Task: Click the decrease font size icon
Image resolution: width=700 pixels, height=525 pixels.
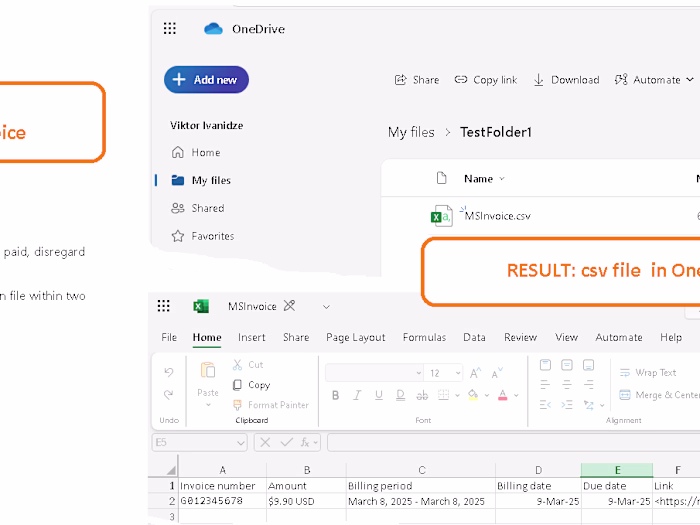Action: pyautogui.click(x=497, y=373)
